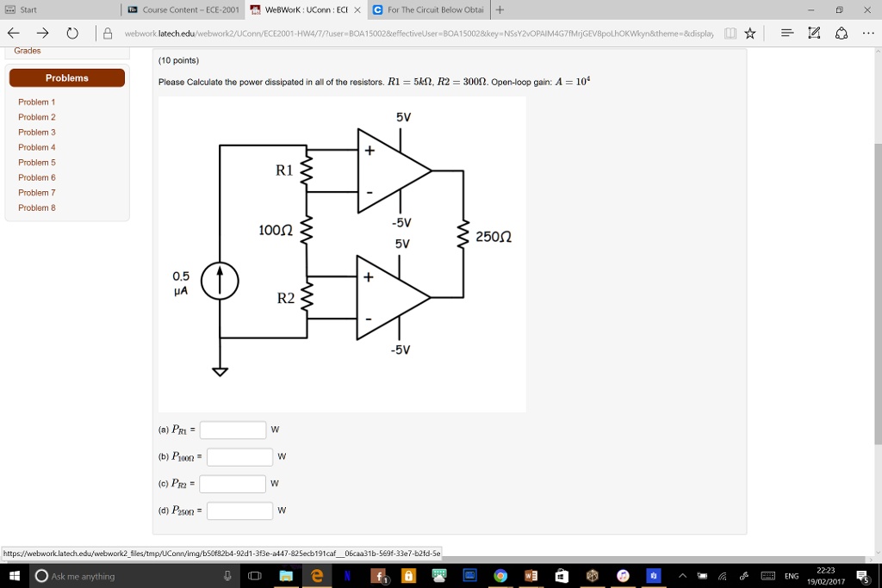Open the share icon in toolbar

point(842,34)
